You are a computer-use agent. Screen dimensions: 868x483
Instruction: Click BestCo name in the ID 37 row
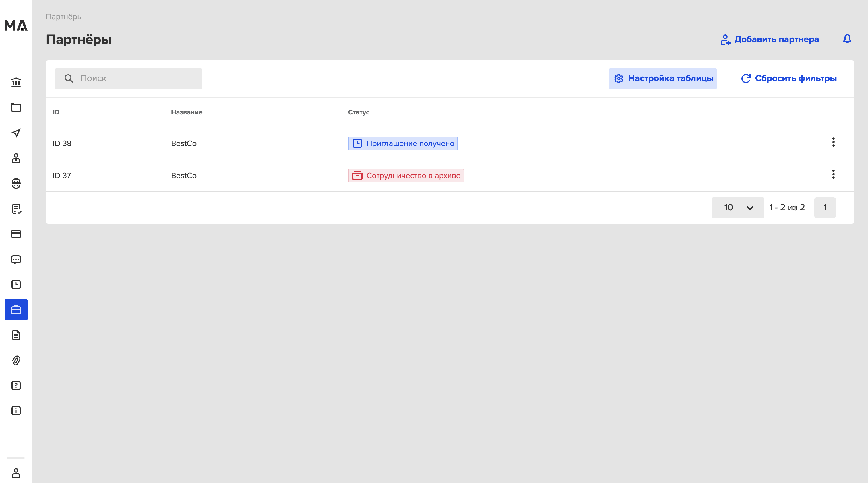(184, 175)
